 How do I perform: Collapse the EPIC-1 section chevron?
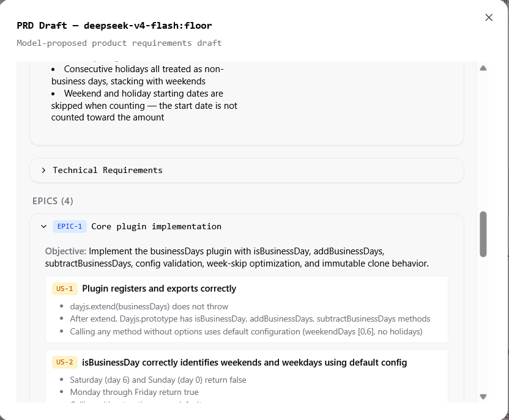43,226
